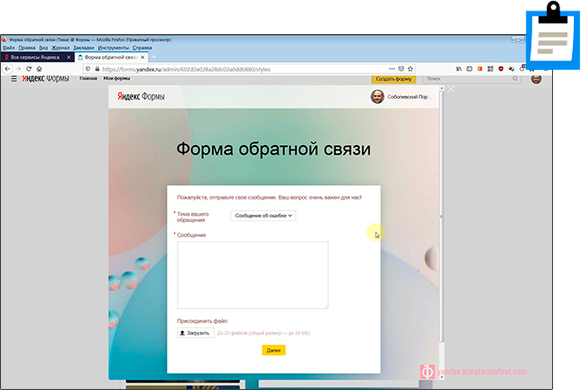Expand the Сообщение об ошибке dropdown
Image resolution: width=588 pixels, height=390 pixels.
263,215
